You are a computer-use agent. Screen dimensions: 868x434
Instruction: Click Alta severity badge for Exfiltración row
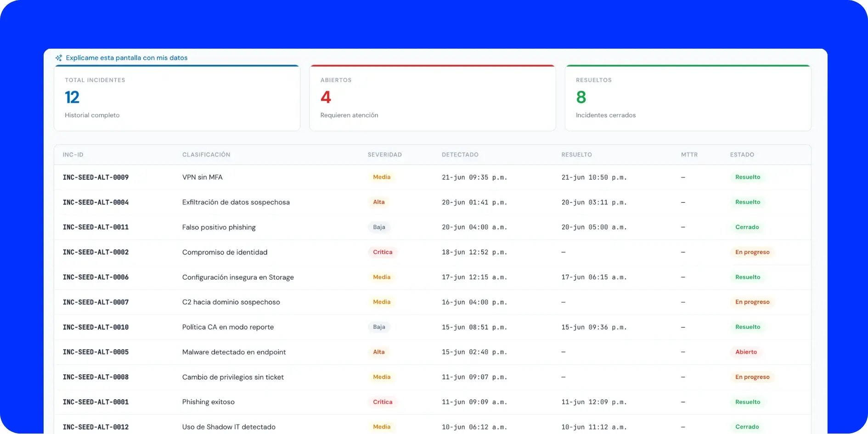point(379,202)
